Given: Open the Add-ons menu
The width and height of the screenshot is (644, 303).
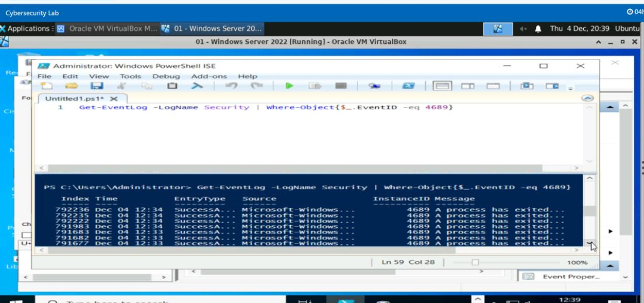Looking at the screenshot, I should [208, 76].
